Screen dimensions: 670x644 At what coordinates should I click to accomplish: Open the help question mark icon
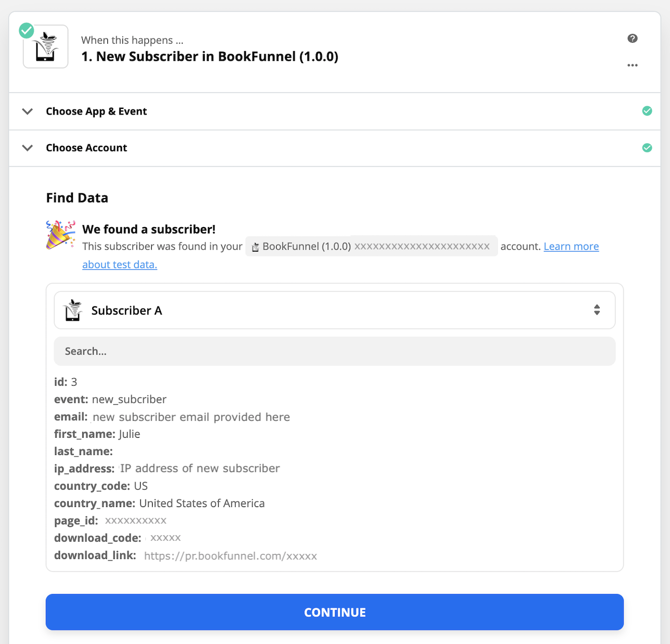(632, 38)
